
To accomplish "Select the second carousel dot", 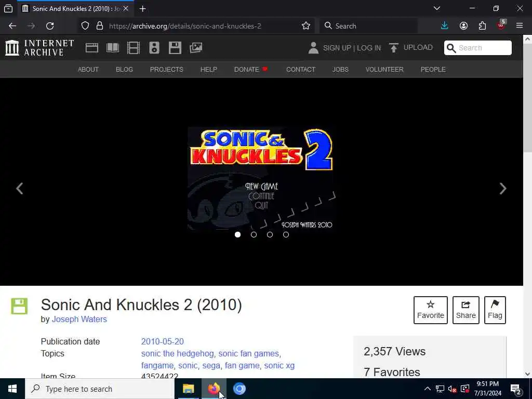I will click(254, 234).
